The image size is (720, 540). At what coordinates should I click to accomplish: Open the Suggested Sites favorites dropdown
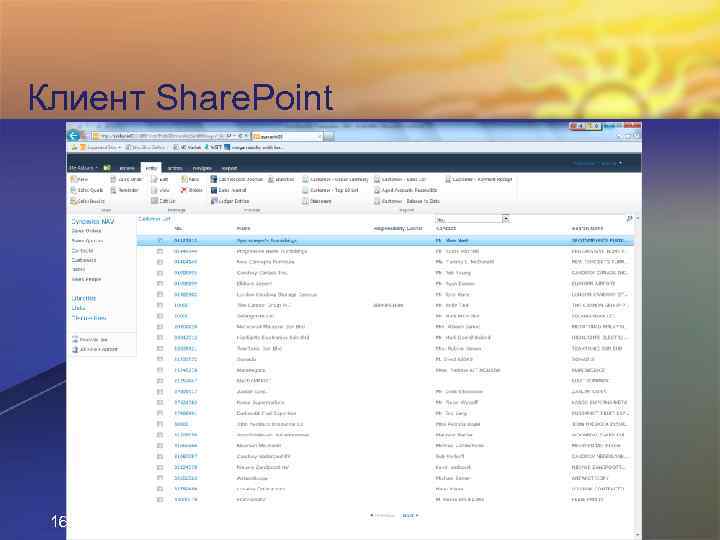pos(101,147)
